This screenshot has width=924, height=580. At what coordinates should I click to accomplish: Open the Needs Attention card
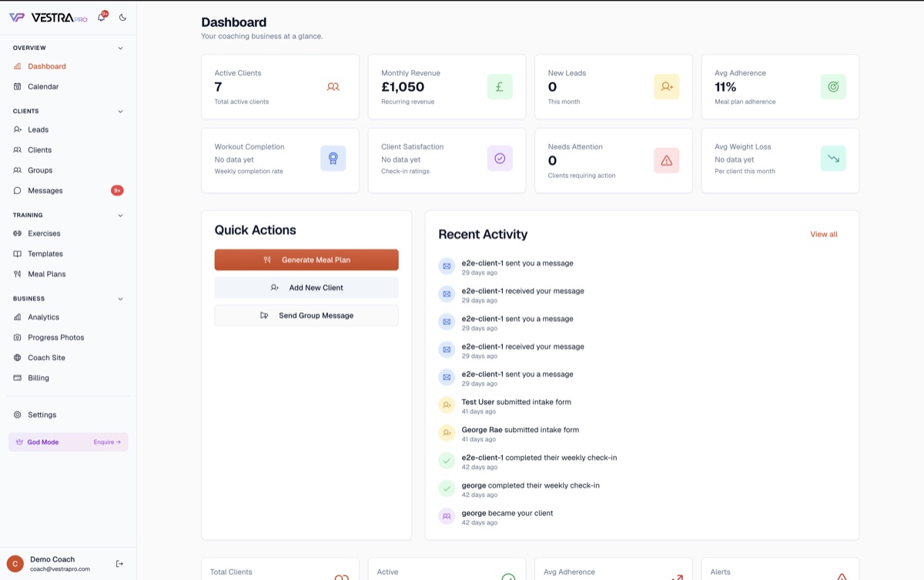614,160
